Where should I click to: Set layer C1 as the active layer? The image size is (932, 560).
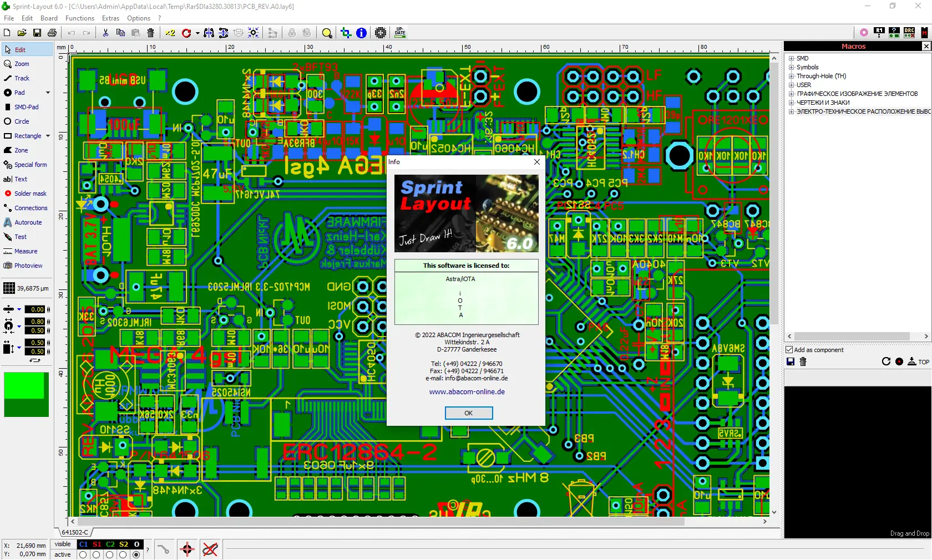click(82, 555)
